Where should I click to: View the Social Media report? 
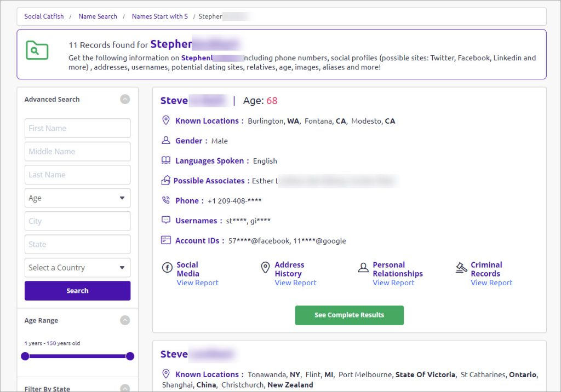pos(197,283)
